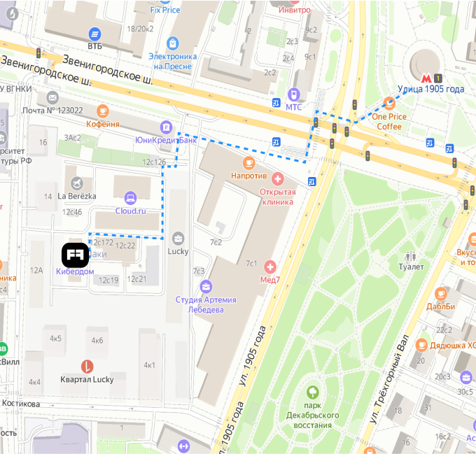Open the Электроника на Пресне shop icon
Image resolution: width=476 pixels, height=454 pixels.
(x=172, y=43)
